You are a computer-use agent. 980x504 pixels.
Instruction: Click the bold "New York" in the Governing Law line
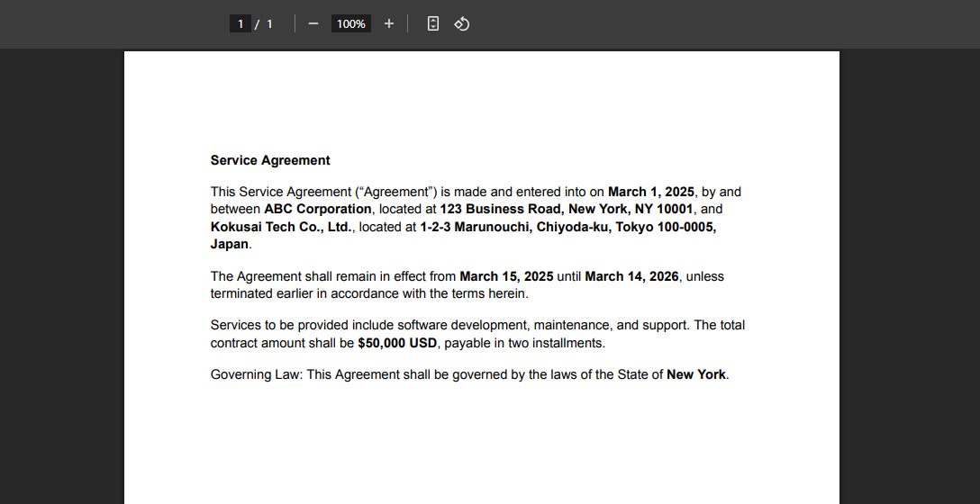695,374
